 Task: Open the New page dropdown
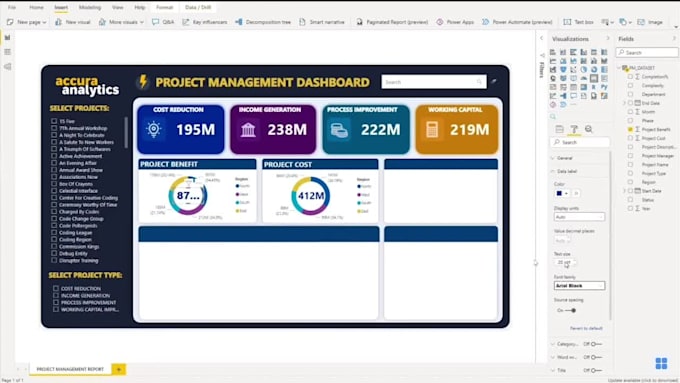(44, 22)
